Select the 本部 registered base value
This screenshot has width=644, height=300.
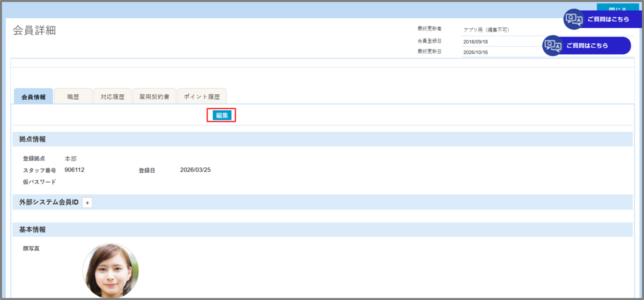point(70,158)
